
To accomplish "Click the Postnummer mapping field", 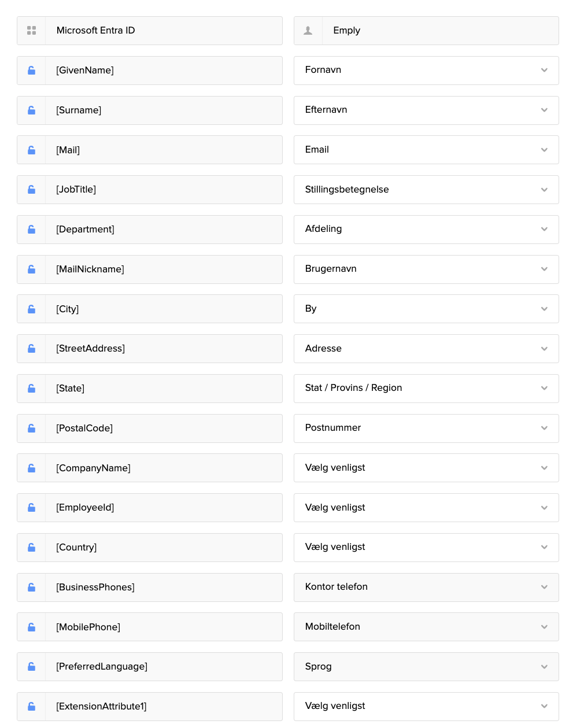I will 426,428.
